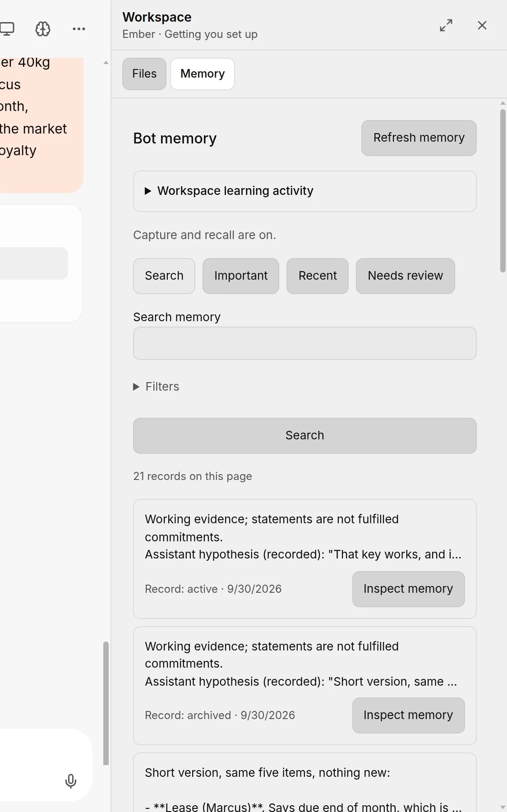This screenshot has height=812, width=507.
Task: Close the Workspace panel
Action: click(x=482, y=25)
